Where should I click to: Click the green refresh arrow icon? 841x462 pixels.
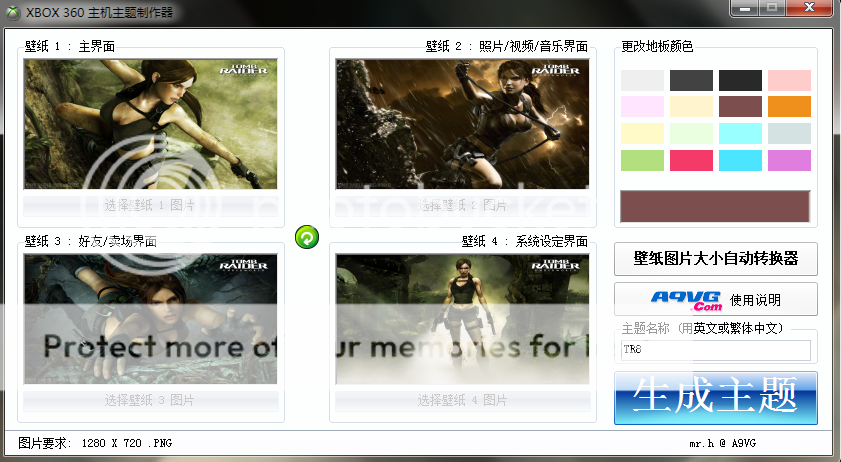coord(307,237)
